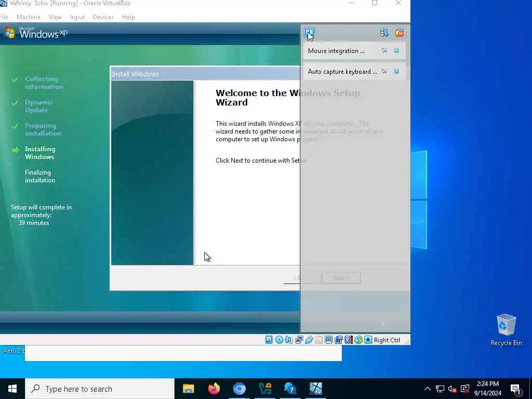532x399 pixels.
Task: Click the Type here to search box
Action: pos(100,389)
